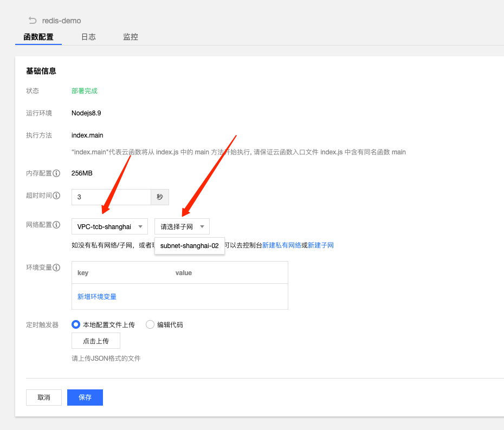Click info icon next to 网络配置
The image size is (504, 430).
[x=56, y=225]
